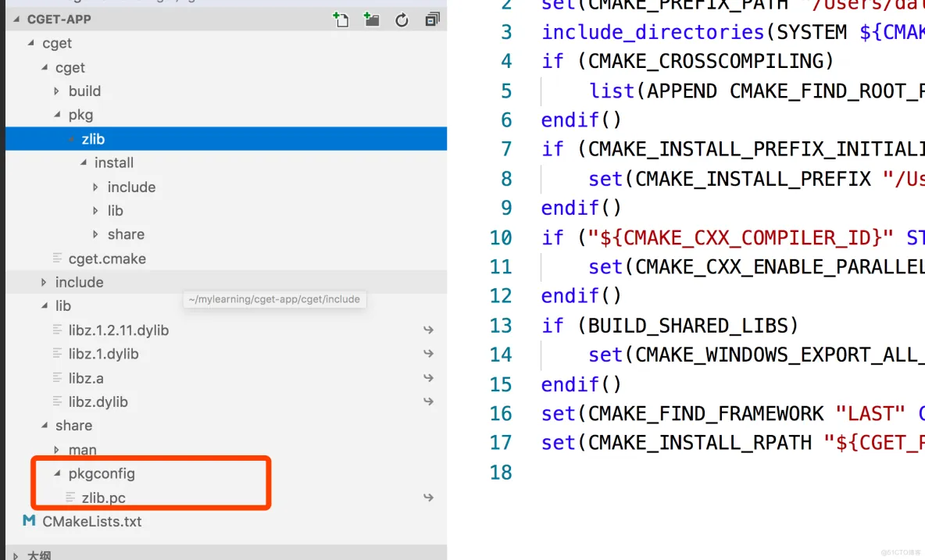Click the file icon of cget.cmake
The image size is (925, 560).
57,259
